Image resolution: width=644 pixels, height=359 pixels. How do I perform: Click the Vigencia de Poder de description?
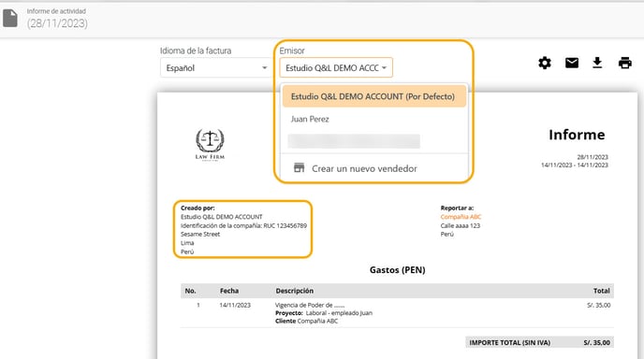(x=310, y=306)
